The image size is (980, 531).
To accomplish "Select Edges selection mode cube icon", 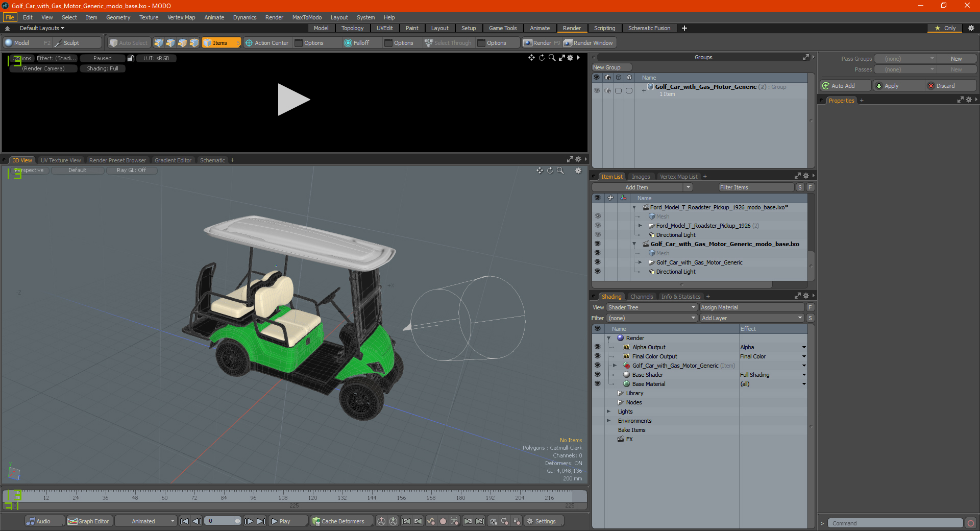I will tap(170, 43).
